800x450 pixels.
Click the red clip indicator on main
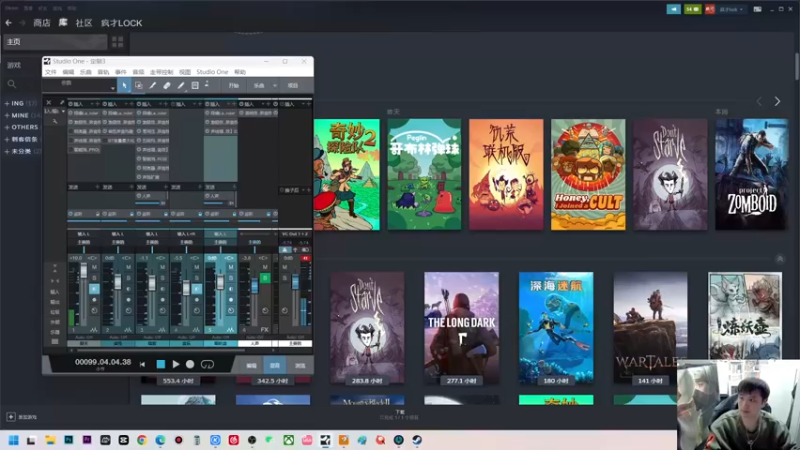tap(305, 258)
